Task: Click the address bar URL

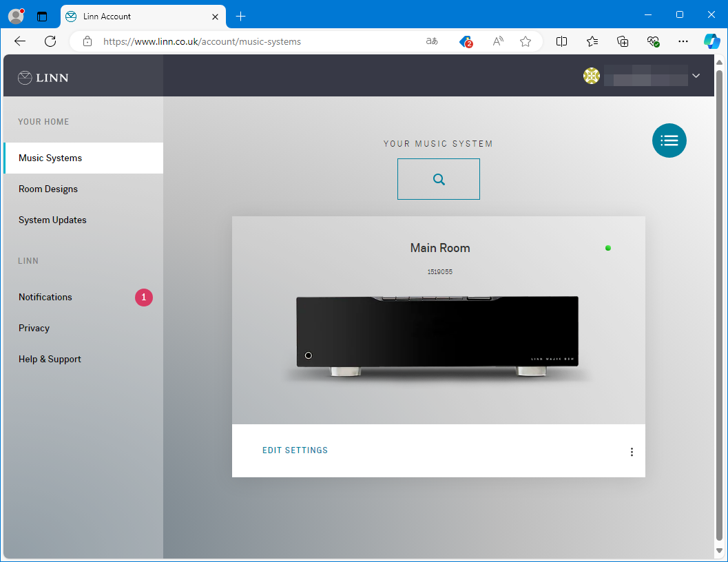Action: tap(202, 41)
